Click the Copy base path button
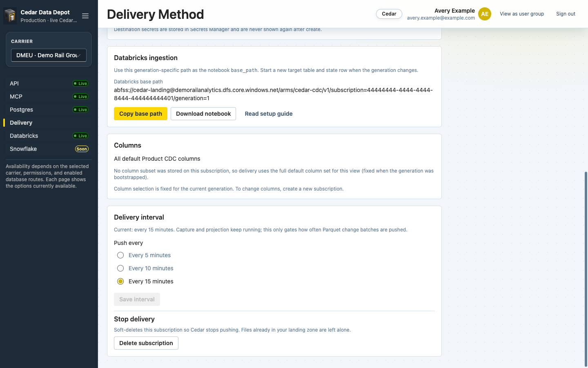Viewport: 588px width, 368px height. click(140, 114)
